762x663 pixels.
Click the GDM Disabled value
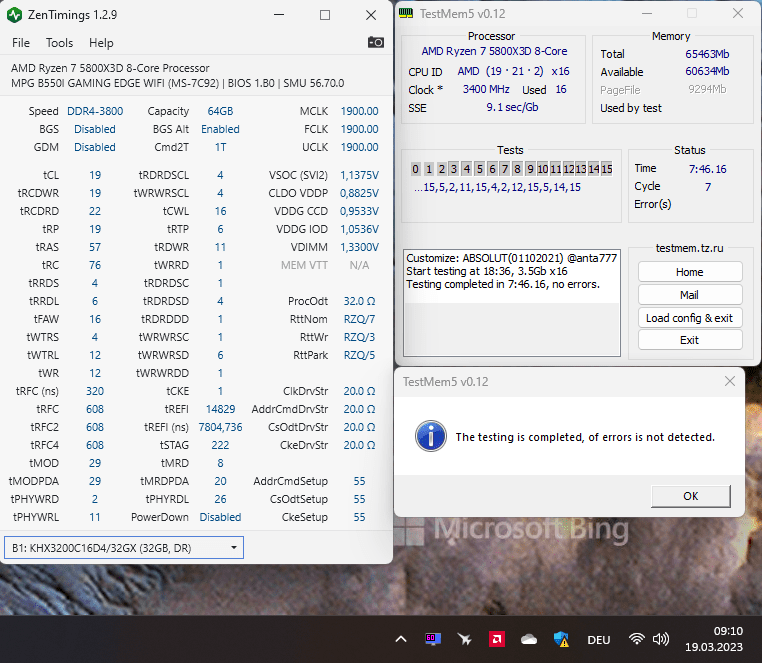tap(95, 147)
